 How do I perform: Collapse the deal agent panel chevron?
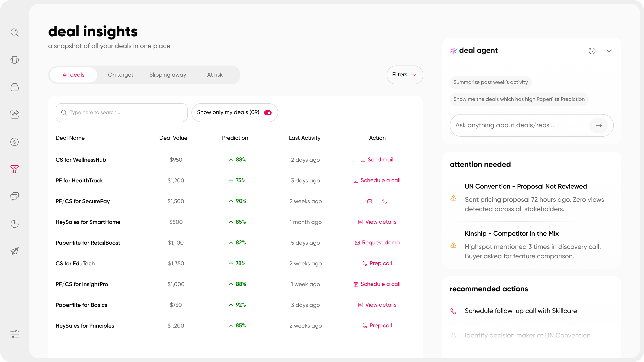pyautogui.click(x=609, y=51)
